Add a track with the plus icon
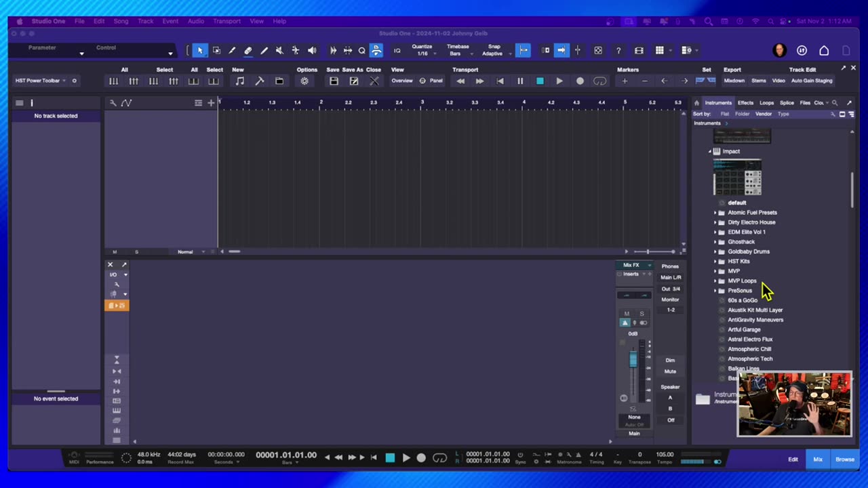Image resolution: width=868 pixels, height=488 pixels. [211, 103]
